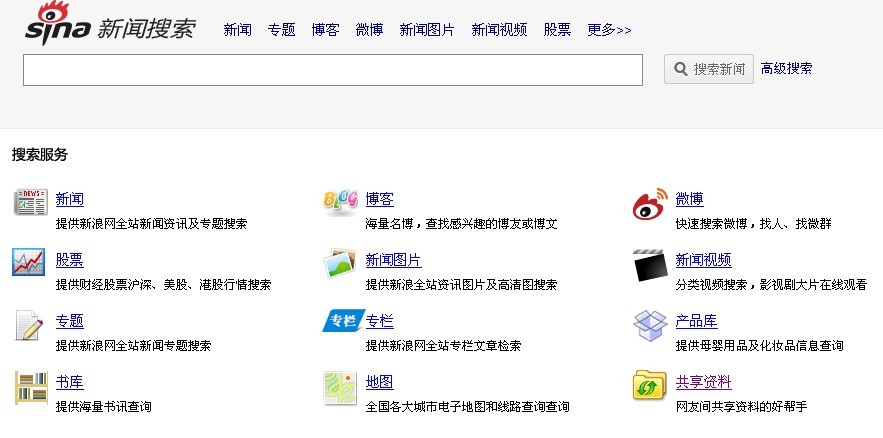
Task: Click the newspaper icon beside 新闻
Action: click(30, 202)
